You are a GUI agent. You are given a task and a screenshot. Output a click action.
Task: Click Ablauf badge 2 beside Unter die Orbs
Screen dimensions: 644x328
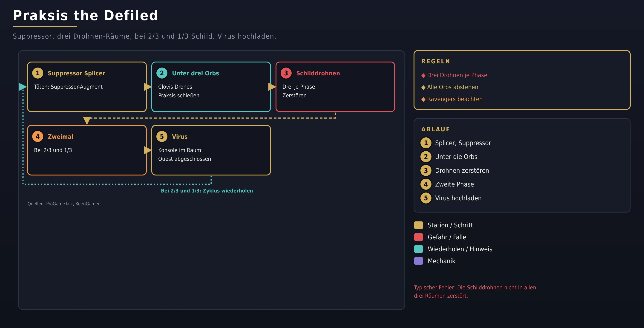click(426, 157)
